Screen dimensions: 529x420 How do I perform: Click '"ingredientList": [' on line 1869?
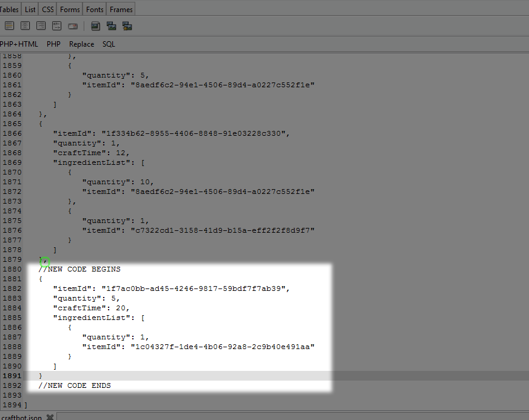pyautogui.click(x=99, y=162)
